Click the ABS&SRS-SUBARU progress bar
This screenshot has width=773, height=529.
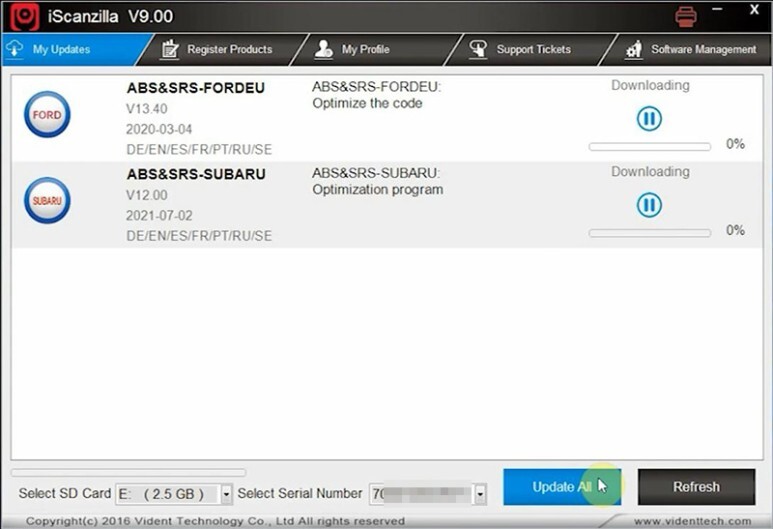(x=650, y=233)
